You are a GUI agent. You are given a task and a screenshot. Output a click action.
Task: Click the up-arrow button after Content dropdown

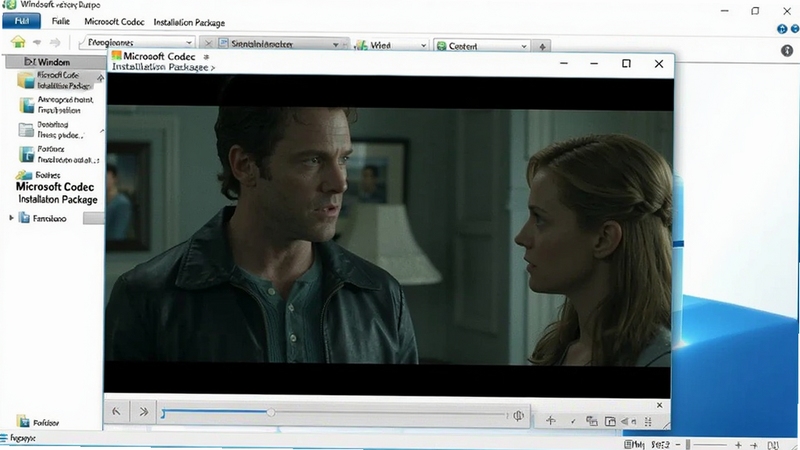[x=542, y=46]
